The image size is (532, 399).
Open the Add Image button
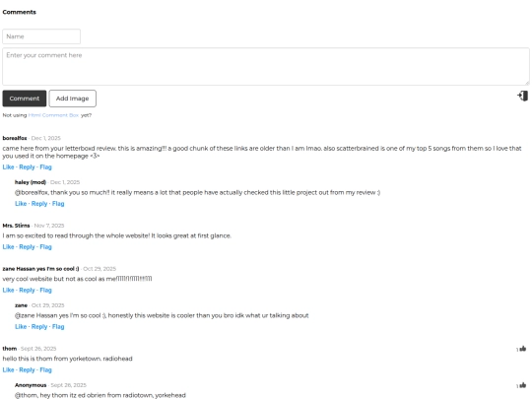click(72, 99)
